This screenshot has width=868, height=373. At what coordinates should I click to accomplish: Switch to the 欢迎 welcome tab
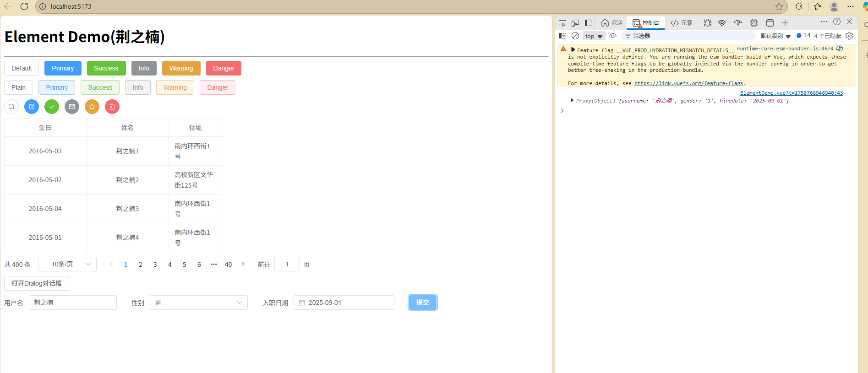[612, 23]
